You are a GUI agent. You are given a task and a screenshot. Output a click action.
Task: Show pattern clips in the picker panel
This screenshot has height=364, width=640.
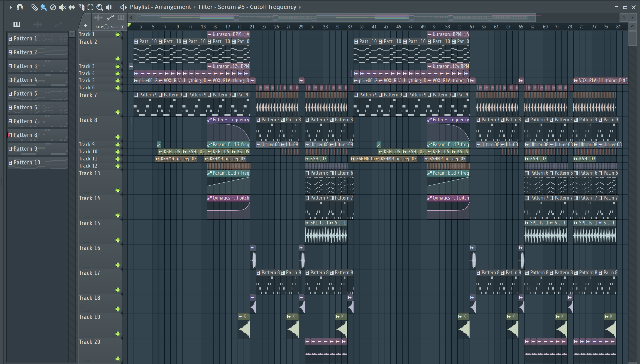(x=17, y=24)
